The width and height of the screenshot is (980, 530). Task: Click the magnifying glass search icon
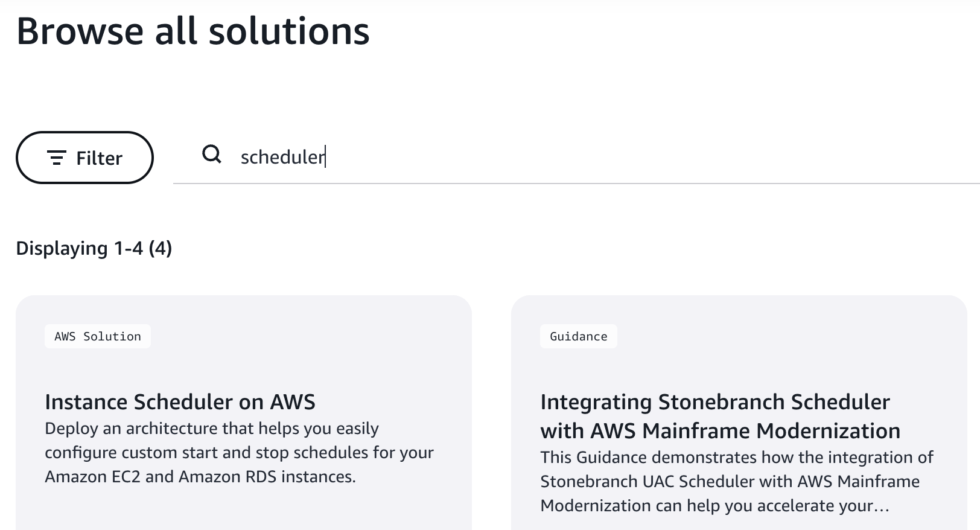click(212, 155)
